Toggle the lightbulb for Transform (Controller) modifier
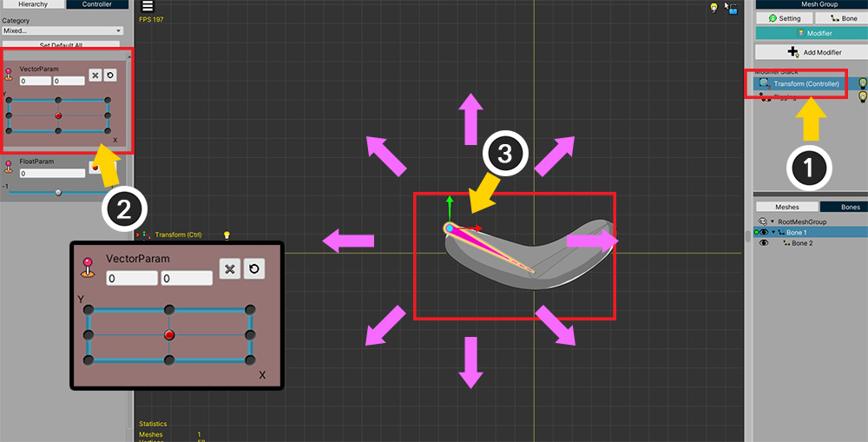 point(862,83)
